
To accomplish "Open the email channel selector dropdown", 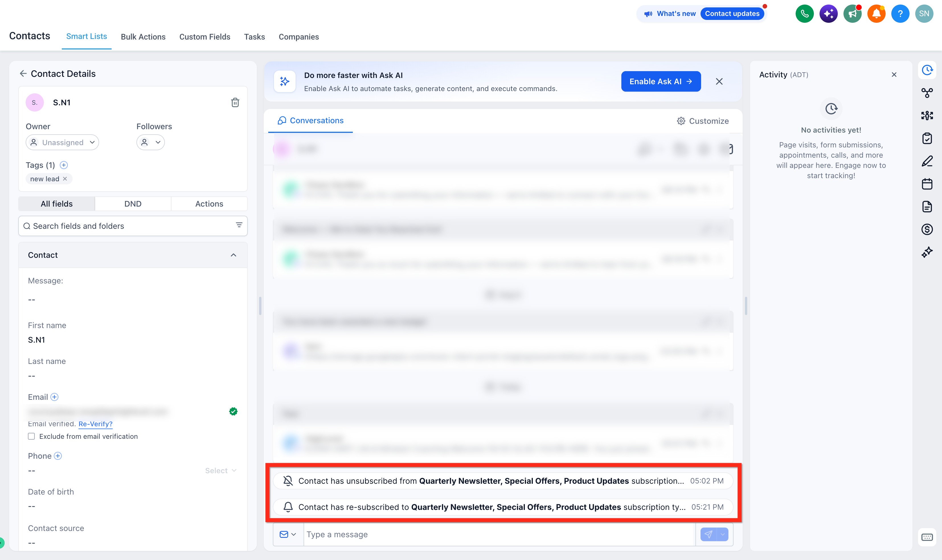I will [288, 534].
